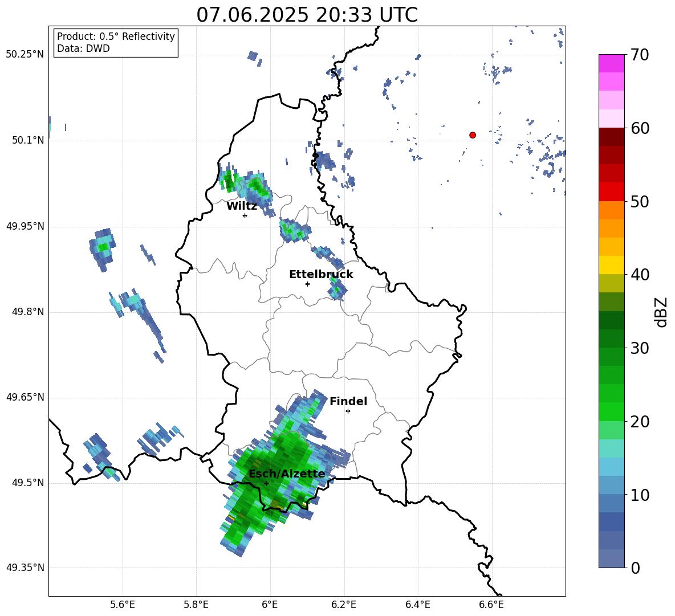Viewport: 675px width, 616px height.
Task: Click the Wiltz station cross marker
Action: 245,215
